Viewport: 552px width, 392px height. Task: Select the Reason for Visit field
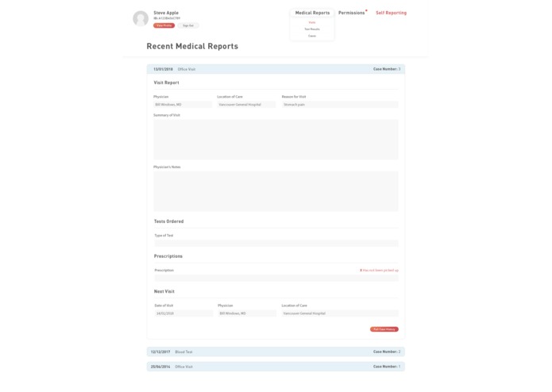[340, 105]
